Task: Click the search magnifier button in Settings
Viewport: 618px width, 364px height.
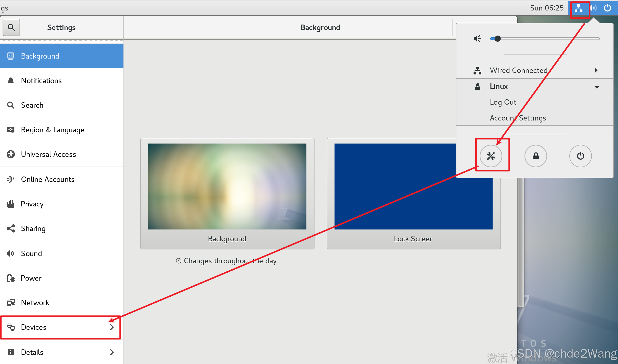Action: [11, 27]
